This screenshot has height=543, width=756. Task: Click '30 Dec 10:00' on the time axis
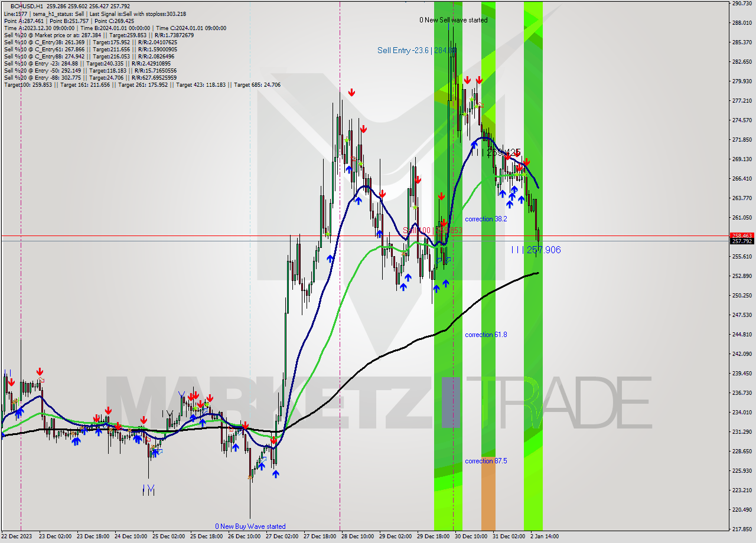[472, 537]
